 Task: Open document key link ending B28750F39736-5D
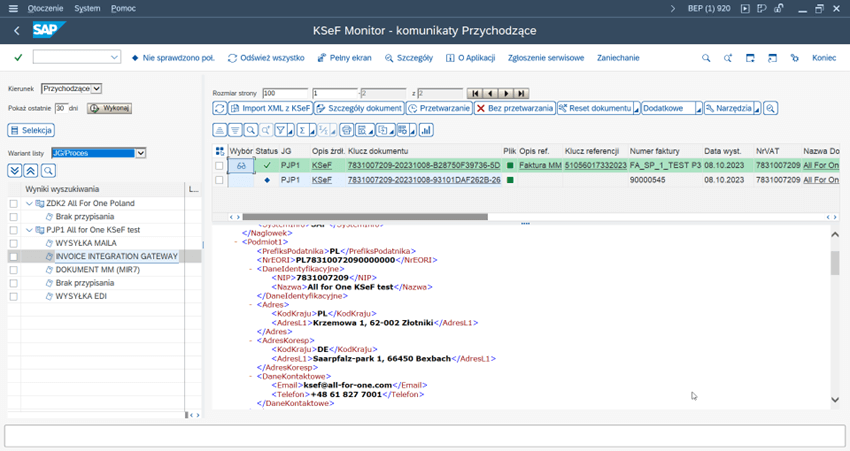[424, 165]
